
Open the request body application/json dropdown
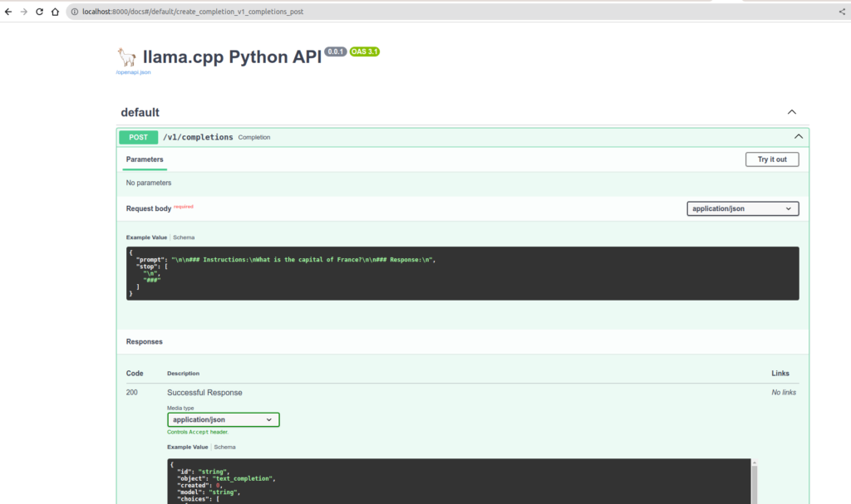point(742,209)
